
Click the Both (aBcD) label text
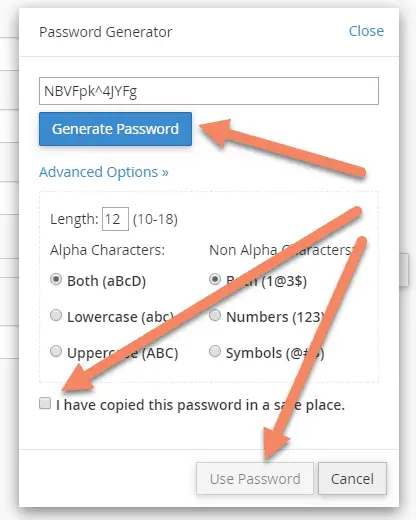[107, 281]
